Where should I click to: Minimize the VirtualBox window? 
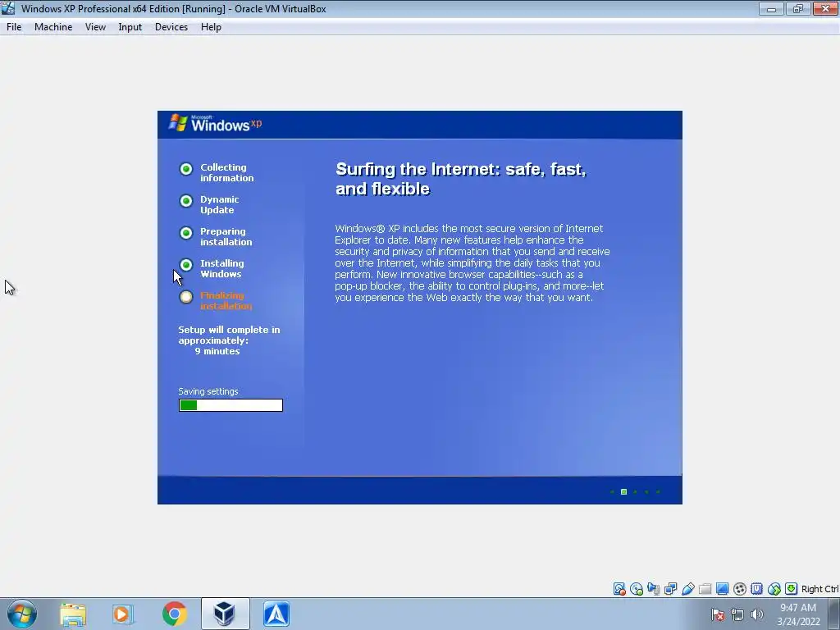pyautogui.click(x=771, y=8)
